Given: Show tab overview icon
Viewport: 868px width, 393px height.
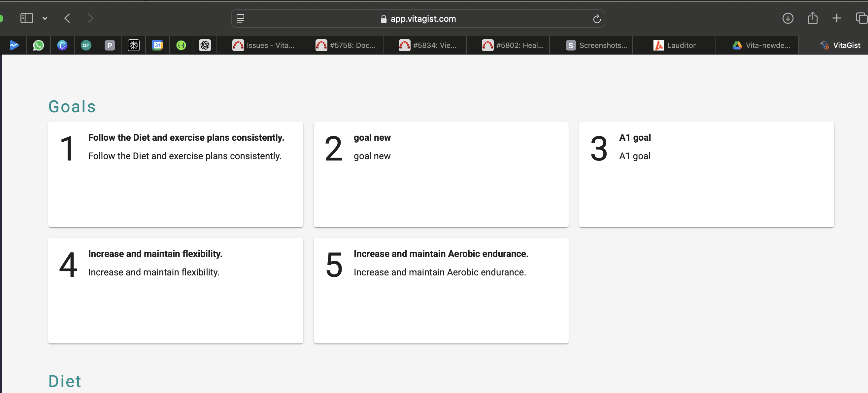Looking at the screenshot, I should (x=861, y=18).
